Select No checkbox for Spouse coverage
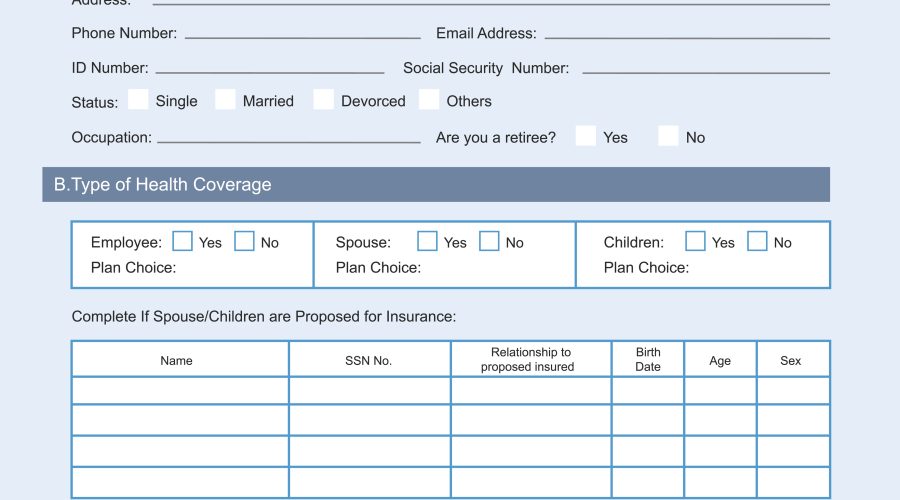Image resolution: width=900 pixels, height=500 pixels. click(x=489, y=241)
